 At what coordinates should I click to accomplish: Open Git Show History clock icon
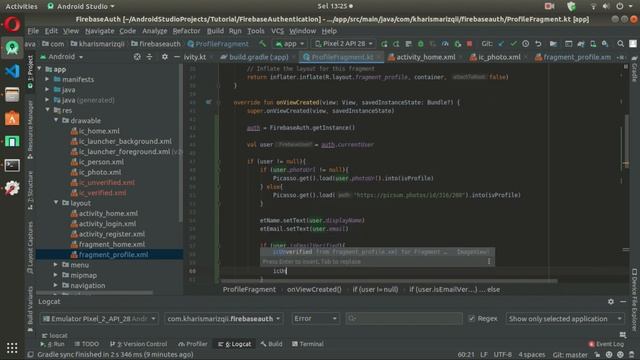pos(526,44)
